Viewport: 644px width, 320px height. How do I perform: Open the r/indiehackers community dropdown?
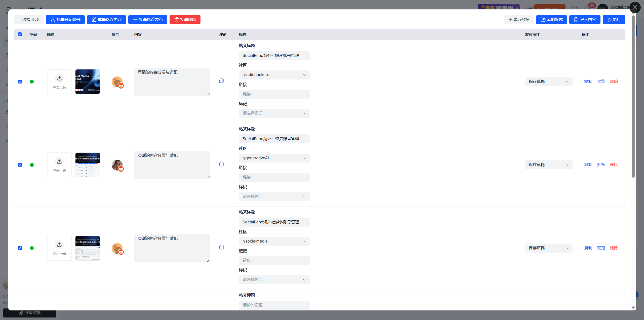click(x=274, y=75)
